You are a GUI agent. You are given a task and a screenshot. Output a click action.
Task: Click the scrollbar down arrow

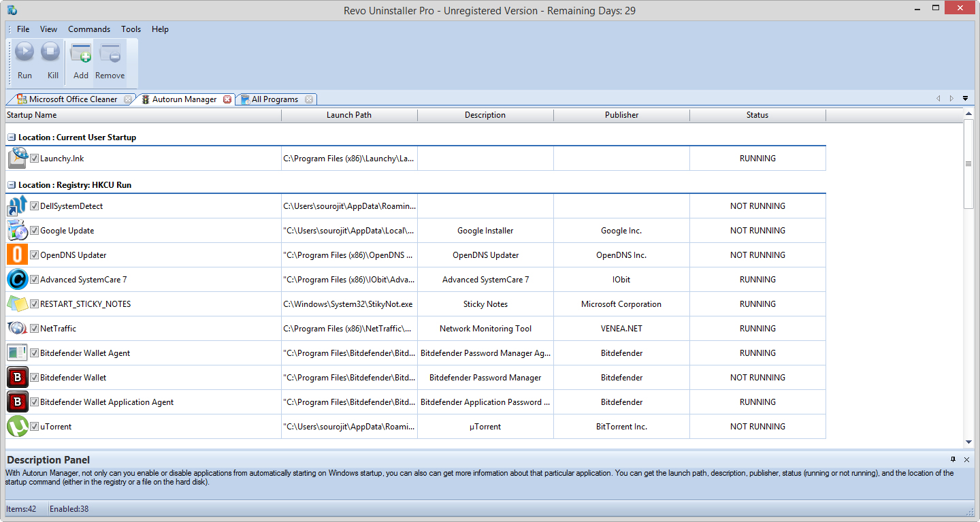point(969,443)
